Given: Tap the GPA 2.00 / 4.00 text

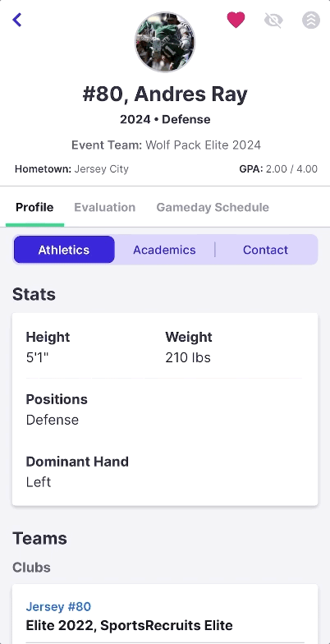Looking at the screenshot, I should (278, 169).
